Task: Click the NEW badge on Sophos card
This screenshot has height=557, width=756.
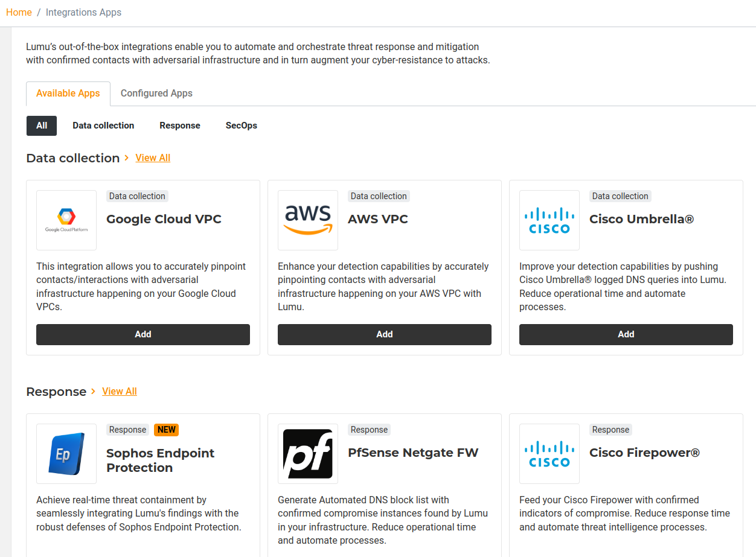Action: (167, 430)
